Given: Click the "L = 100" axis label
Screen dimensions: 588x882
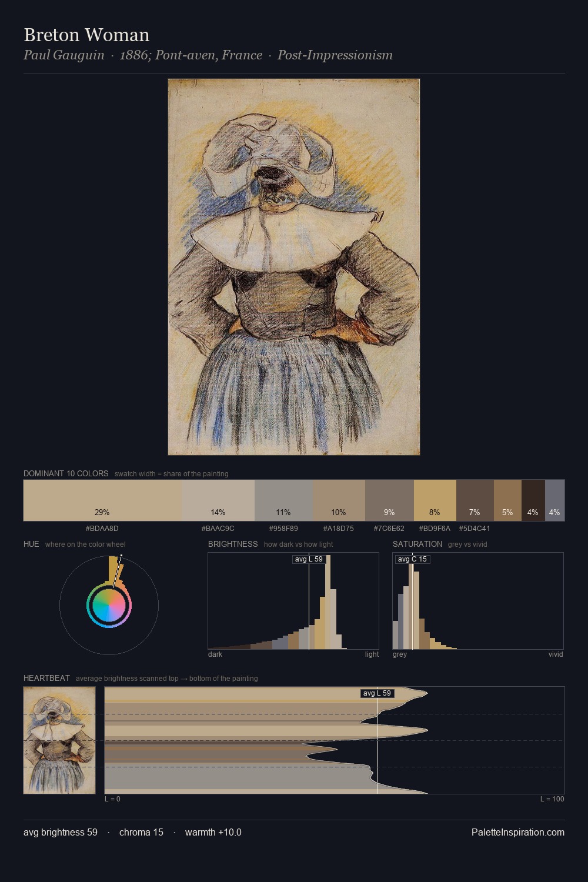Looking at the screenshot, I should 552,799.
